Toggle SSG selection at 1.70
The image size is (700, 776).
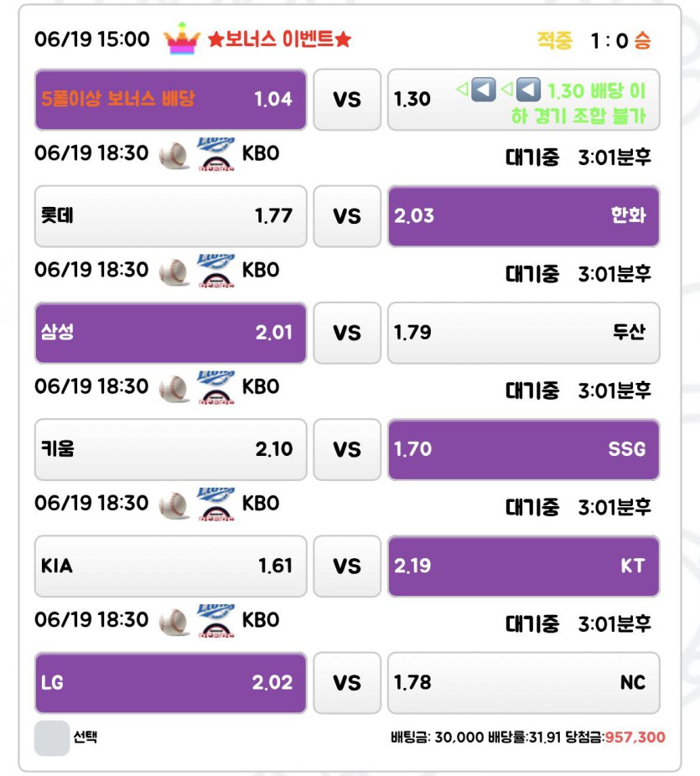[524, 449]
